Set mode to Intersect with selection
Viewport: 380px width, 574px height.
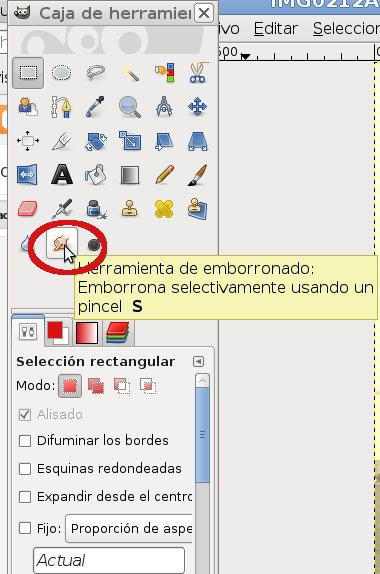pos(148,386)
